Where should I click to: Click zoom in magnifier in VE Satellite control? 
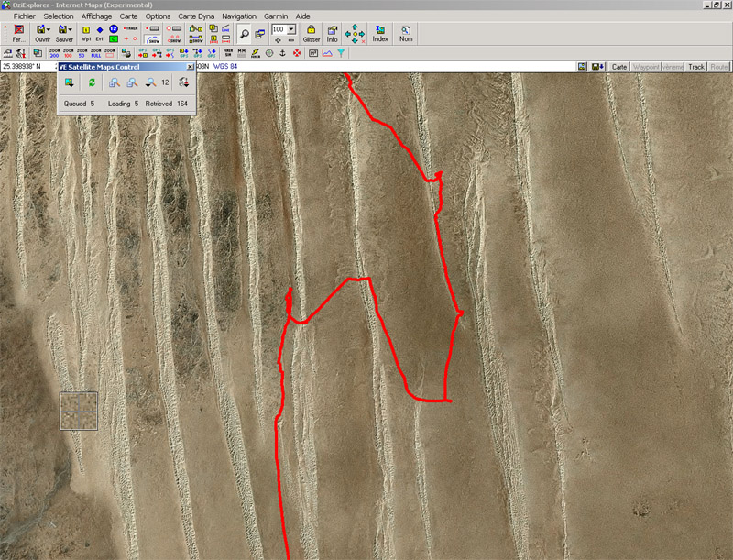(x=114, y=82)
